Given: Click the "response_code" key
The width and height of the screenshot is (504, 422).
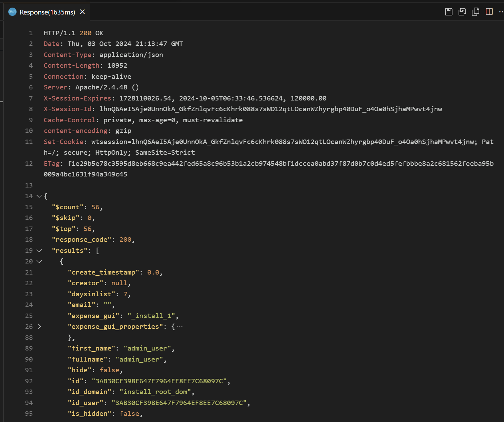Looking at the screenshot, I should (x=81, y=240).
